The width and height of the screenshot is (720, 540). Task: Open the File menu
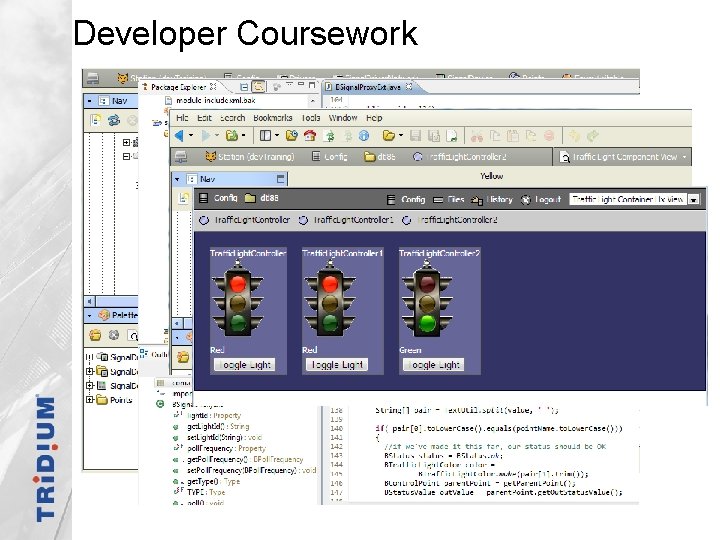point(182,118)
